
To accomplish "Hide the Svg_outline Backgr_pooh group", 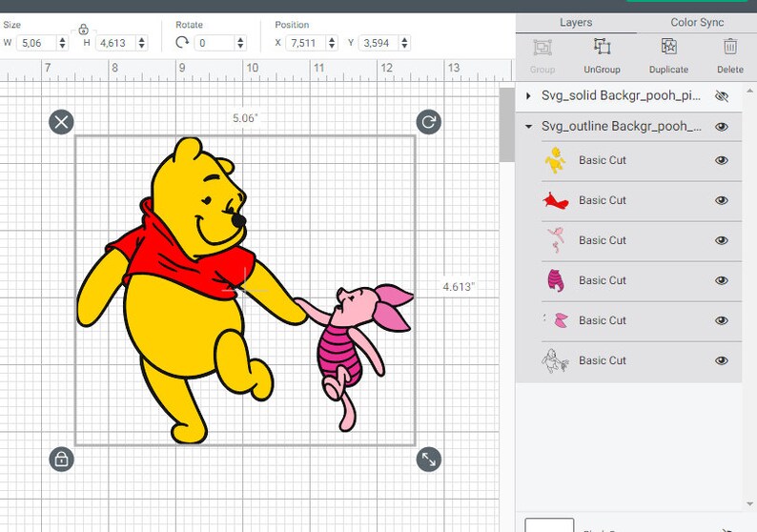I will pos(722,127).
